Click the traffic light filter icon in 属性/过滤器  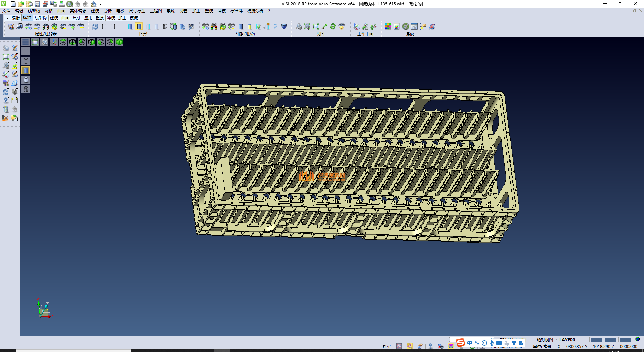click(x=46, y=26)
